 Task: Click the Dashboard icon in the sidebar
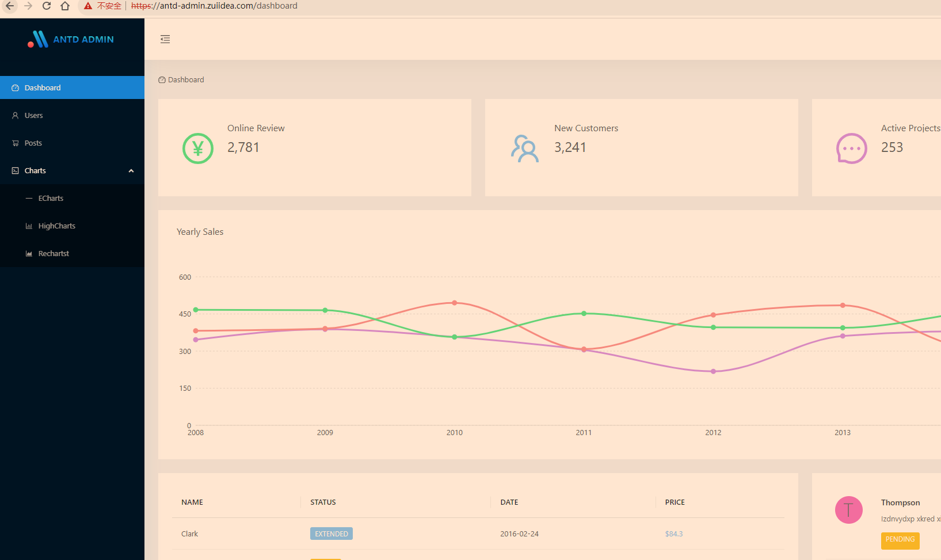[16, 88]
